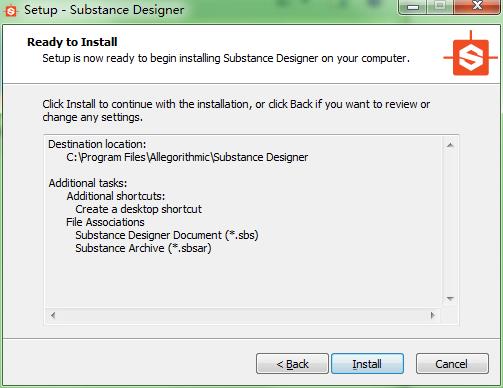Click the Install button
Viewport: 503px width, 388px height.
click(367, 363)
